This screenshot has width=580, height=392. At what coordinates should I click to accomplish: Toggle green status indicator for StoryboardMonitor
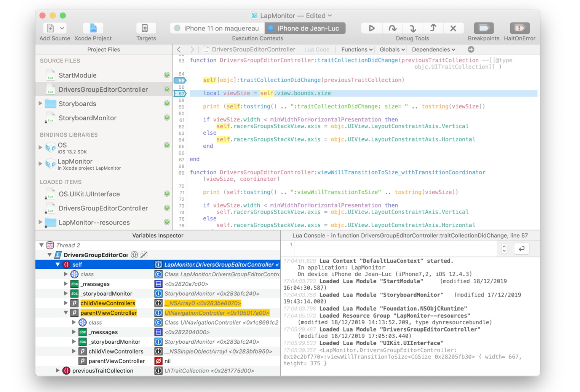[167, 118]
